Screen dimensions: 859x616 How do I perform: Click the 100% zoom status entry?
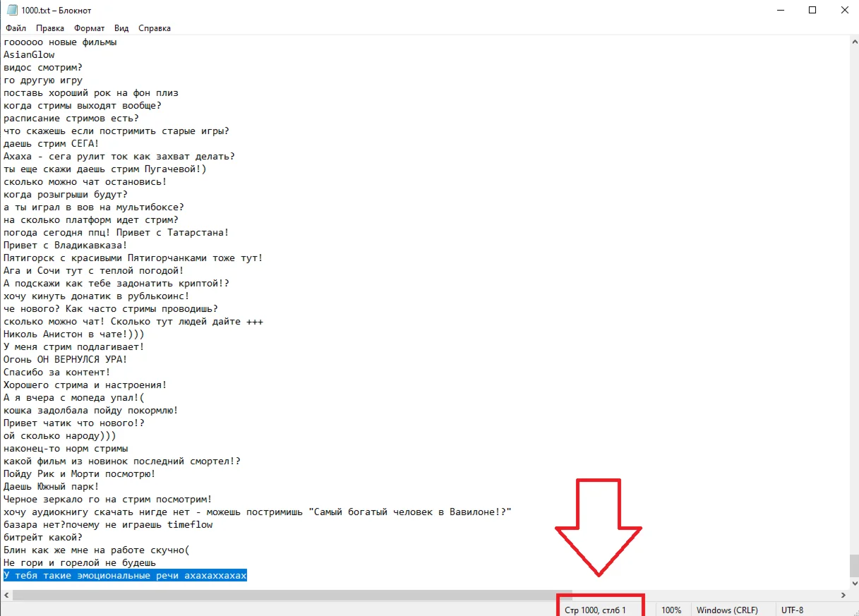tap(672, 610)
